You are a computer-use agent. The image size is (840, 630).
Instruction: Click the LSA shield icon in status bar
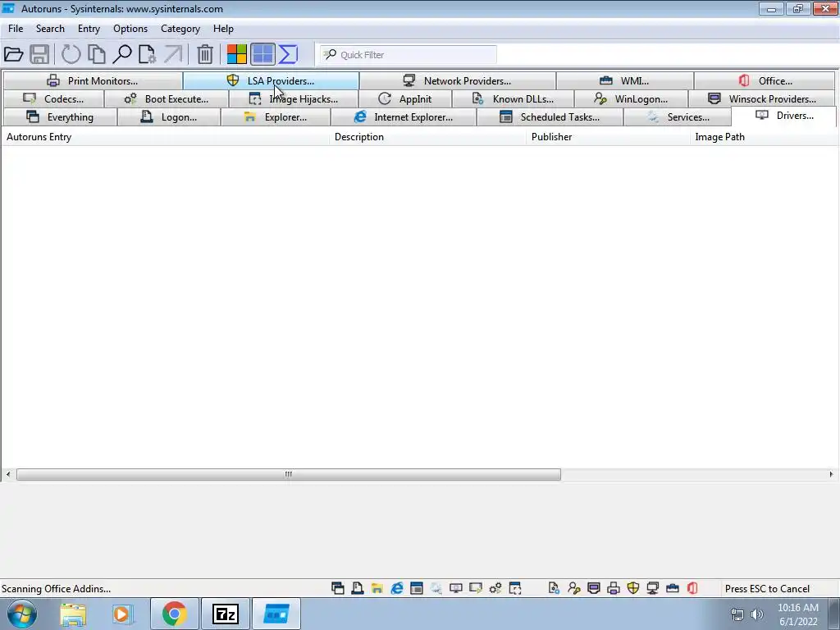[633, 589]
